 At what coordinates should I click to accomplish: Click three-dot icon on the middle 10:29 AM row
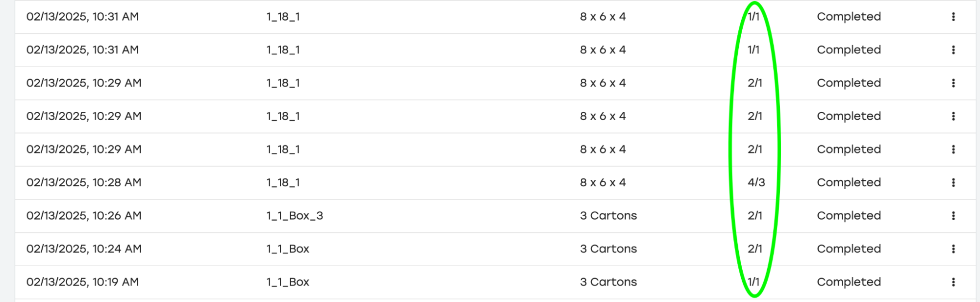(x=953, y=116)
